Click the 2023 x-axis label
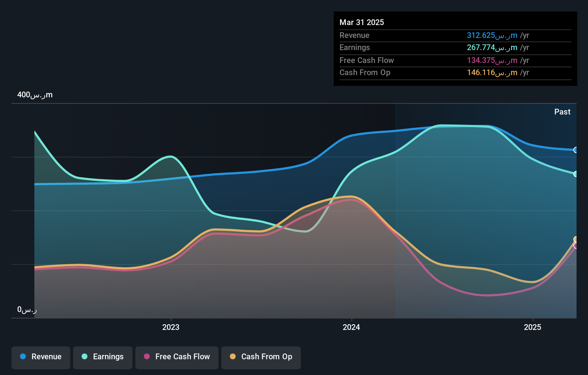588x375 pixels. pos(171,327)
